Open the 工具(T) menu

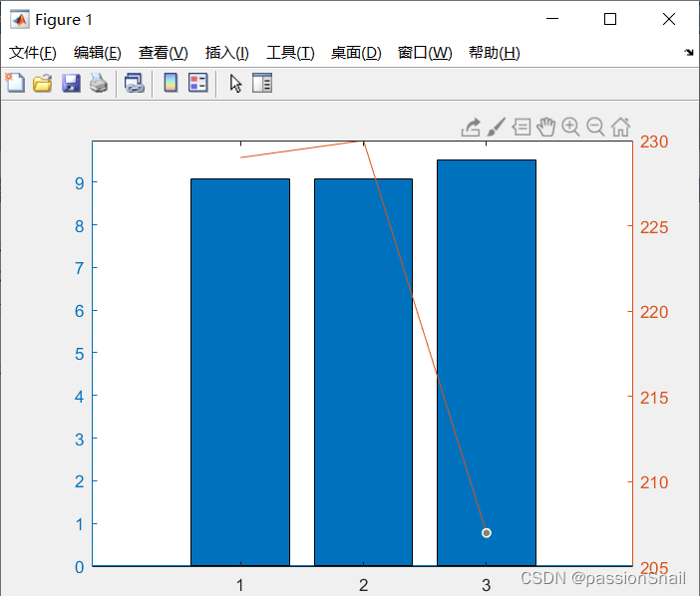(290, 53)
